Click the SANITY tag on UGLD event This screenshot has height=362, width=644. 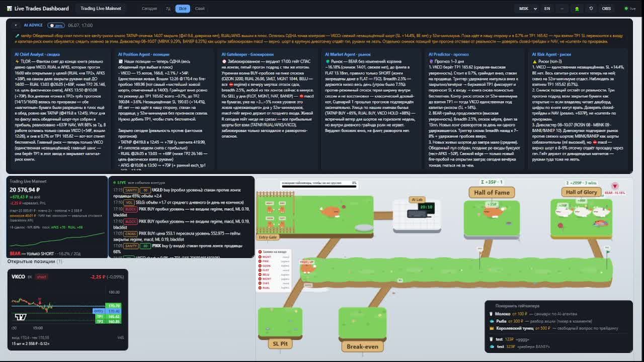[x=130, y=190]
